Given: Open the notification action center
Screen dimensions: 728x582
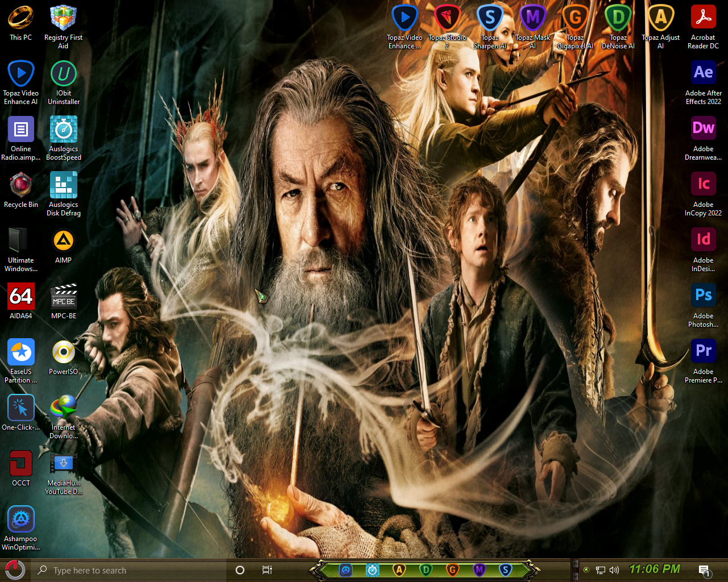Looking at the screenshot, I should 704,571.
